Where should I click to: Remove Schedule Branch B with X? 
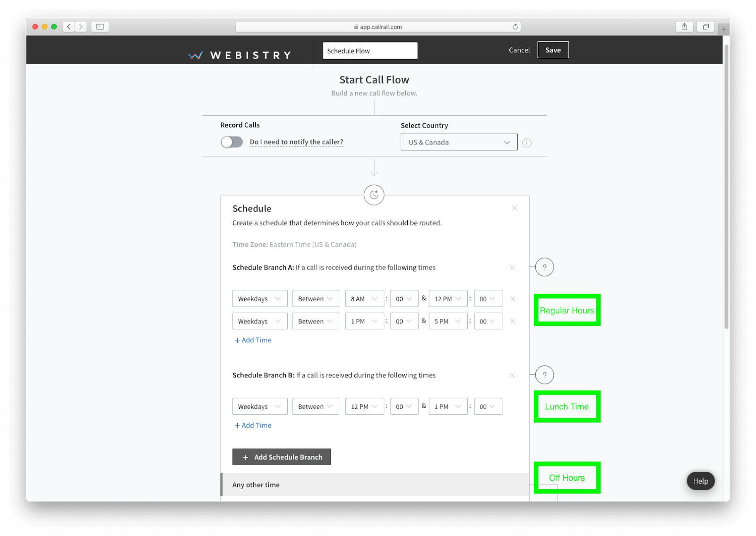[512, 375]
